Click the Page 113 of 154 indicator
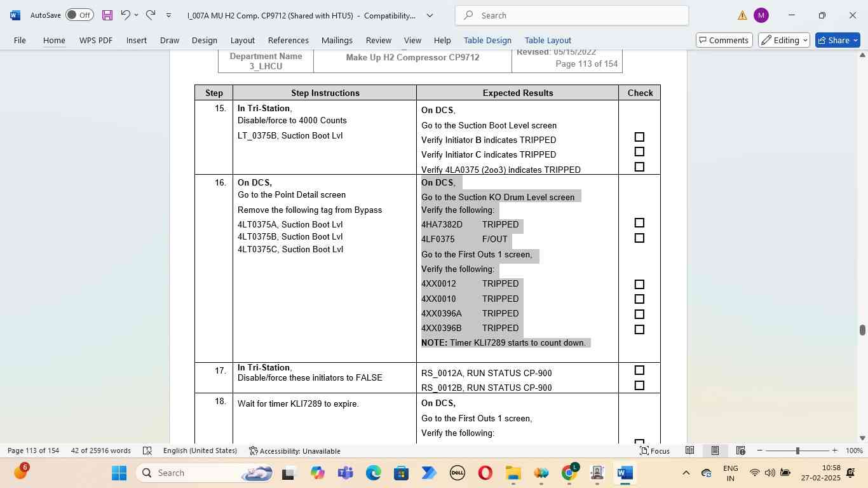The width and height of the screenshot is (868, 488). point(33,451)
